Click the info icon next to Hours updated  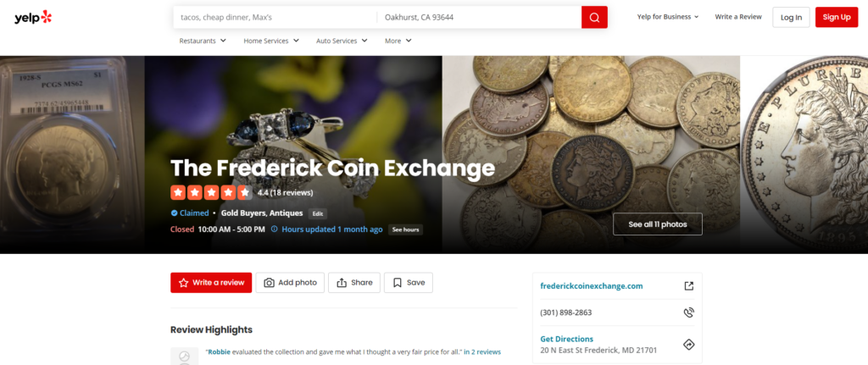pyautogui.click(x=274, y=230)
